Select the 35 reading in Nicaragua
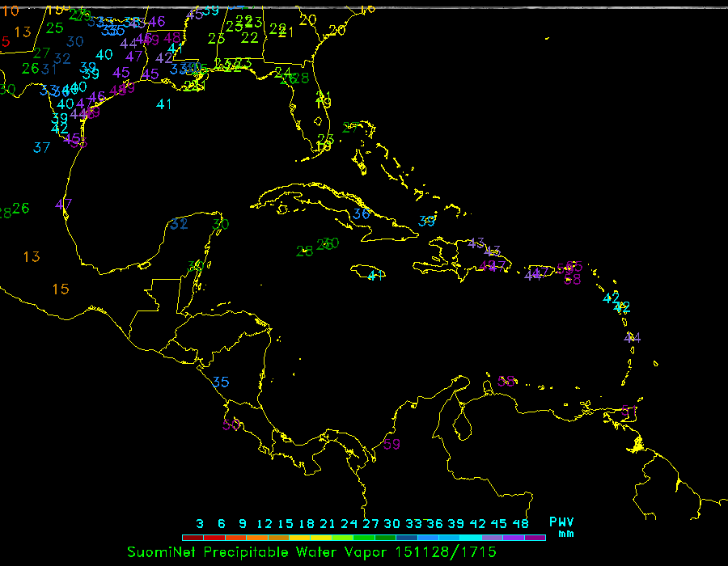Image resolution: width=728 pixels, height=566 pixels. [x=221, y=382]
